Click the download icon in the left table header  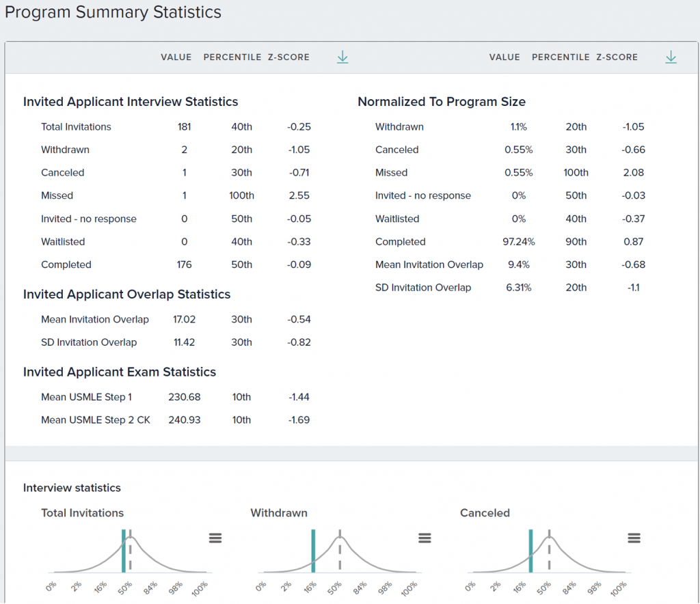tap(342, 57)
